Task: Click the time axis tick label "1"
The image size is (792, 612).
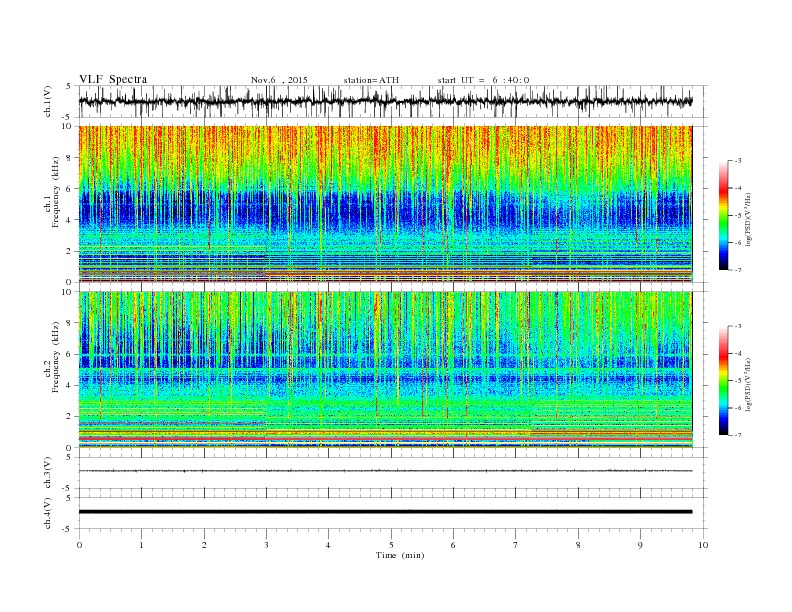Action: point(141,545)
